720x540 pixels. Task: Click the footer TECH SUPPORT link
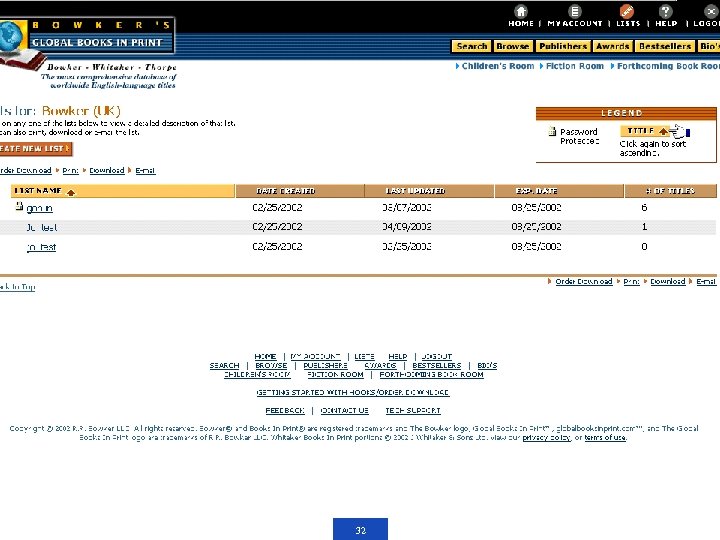413,411
